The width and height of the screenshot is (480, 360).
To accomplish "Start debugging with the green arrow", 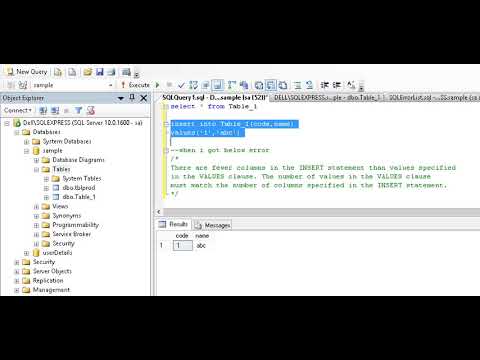I will point(158,85).
